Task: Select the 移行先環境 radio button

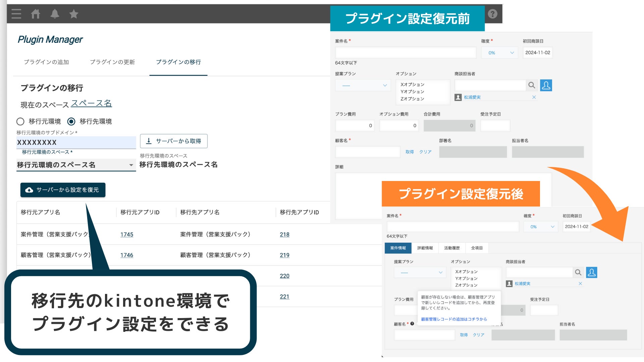Action: (71, 121)
